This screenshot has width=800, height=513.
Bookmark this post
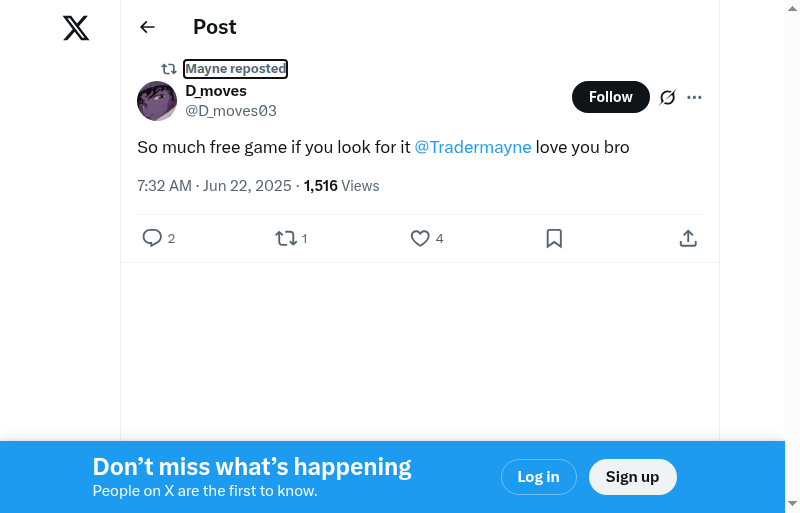[x=554, y=238]
